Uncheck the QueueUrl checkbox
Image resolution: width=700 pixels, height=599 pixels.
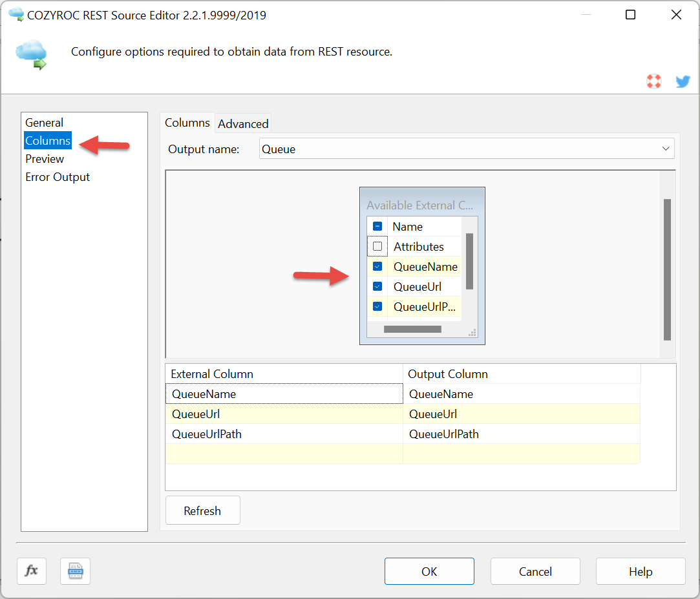[377, 286]
